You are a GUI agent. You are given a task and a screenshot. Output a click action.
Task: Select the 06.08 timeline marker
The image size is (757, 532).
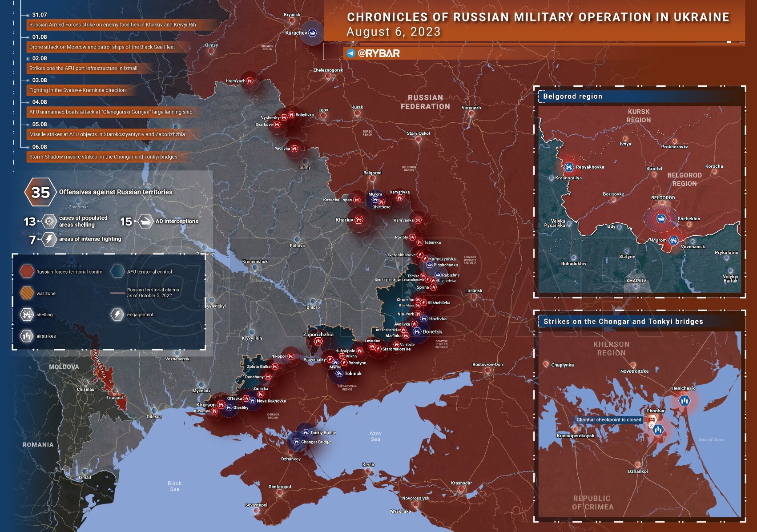point(28,147)
